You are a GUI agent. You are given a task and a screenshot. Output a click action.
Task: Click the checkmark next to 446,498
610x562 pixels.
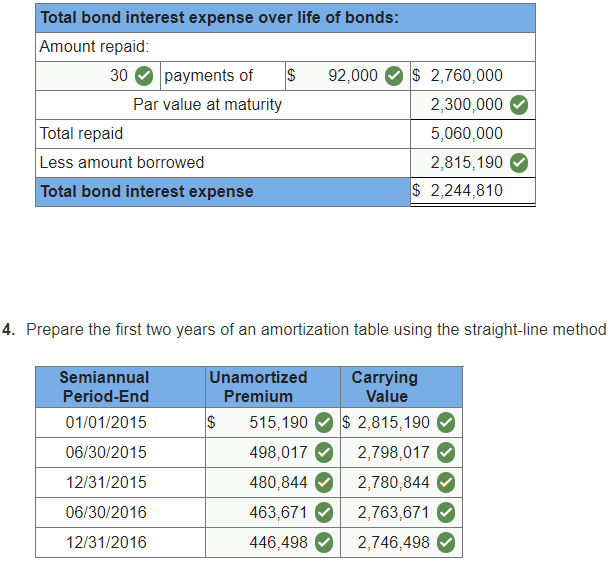tap(324, 542)
